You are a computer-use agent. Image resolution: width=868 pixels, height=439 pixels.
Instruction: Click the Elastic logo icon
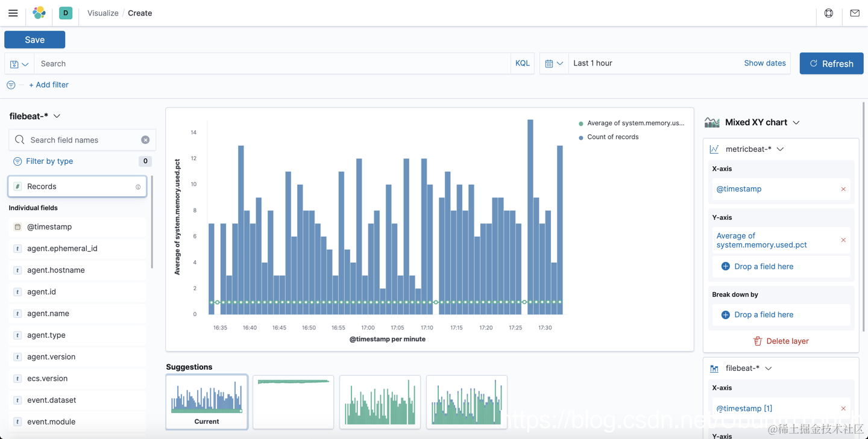tap(39, 13)
